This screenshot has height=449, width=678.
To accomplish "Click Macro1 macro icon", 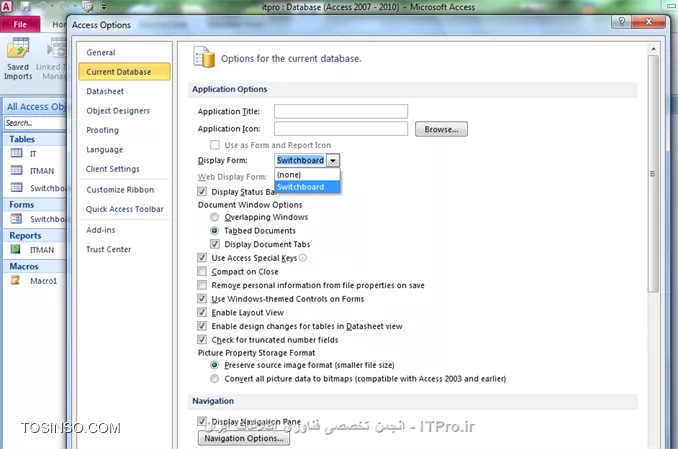I will (16, 280).
